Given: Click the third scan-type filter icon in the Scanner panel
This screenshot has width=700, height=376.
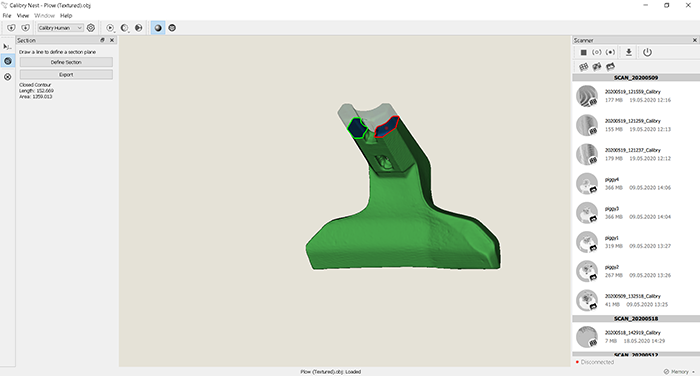Looking at the screenshot, I should pos(610,67).
